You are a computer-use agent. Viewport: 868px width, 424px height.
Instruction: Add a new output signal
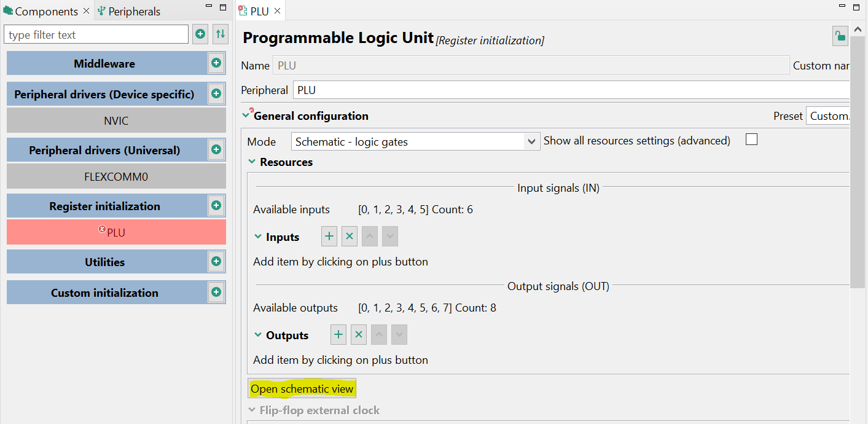pyautogui.click(x=338, y=334)
